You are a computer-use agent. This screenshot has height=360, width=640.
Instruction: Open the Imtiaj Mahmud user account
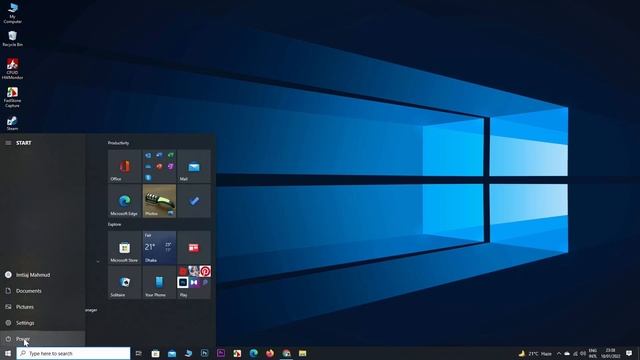point(42,275)
